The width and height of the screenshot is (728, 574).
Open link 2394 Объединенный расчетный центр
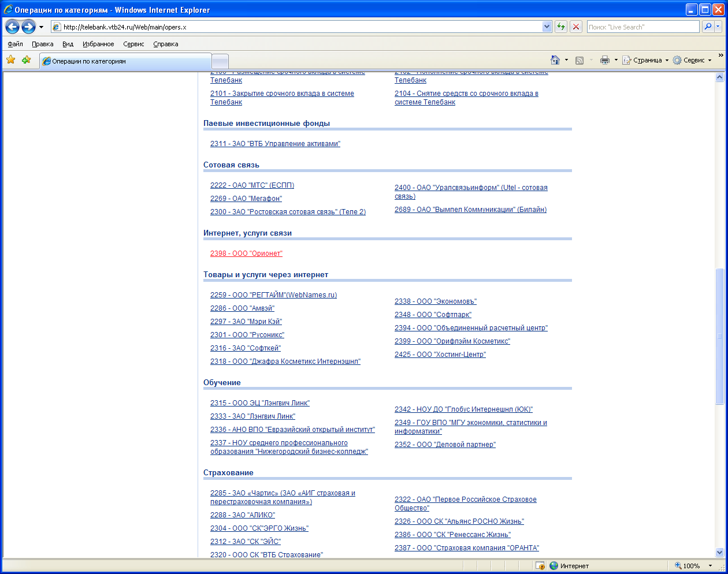pyautogui.click(x=471, y=328)
